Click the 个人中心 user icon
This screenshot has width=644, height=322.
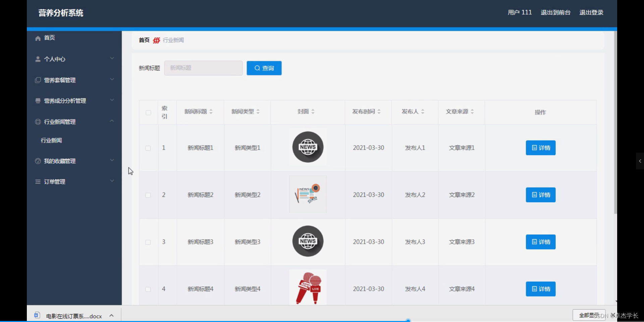pyautogui.click(x=38, y=59)
